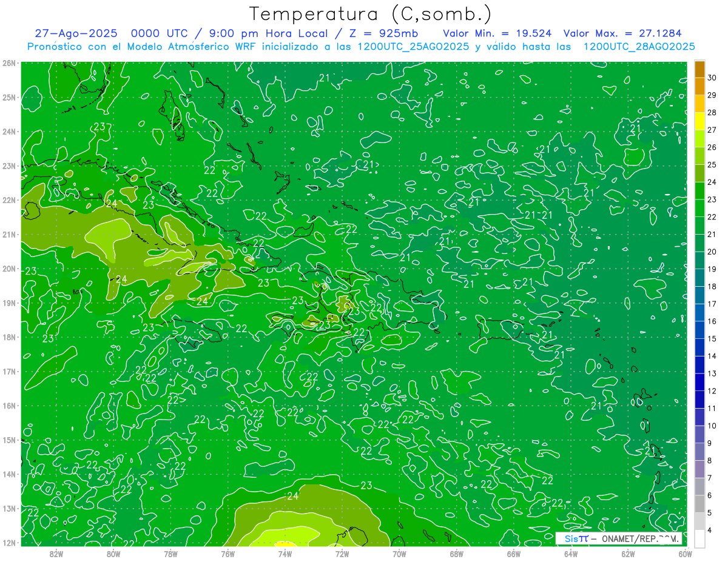728x562 pixels.
Task: Click the "12N" latitude axis label
Action: [9, 543]
